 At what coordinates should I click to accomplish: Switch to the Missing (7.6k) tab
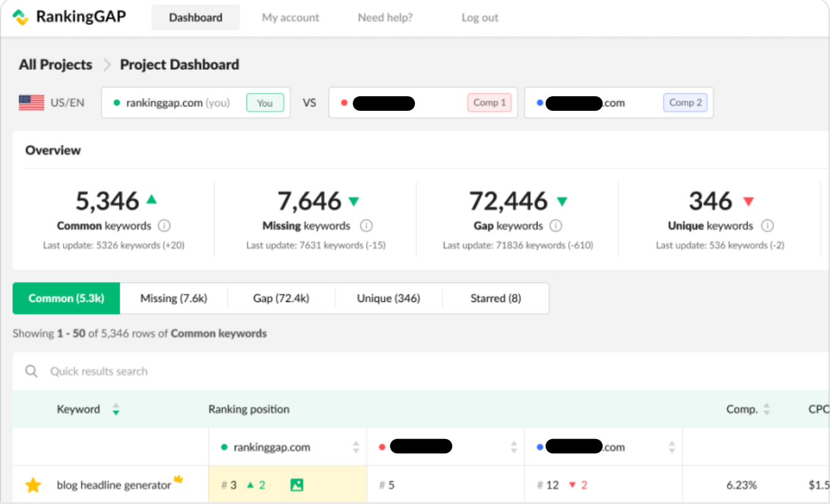coord(173,298)
